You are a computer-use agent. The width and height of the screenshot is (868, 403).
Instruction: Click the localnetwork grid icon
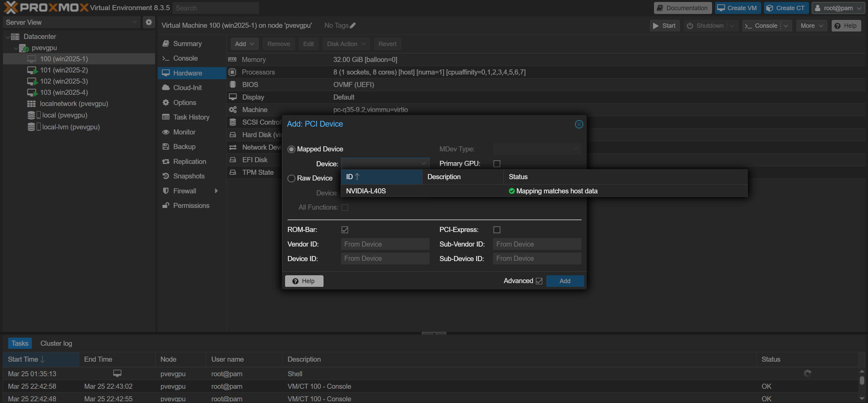click(31, 104)
